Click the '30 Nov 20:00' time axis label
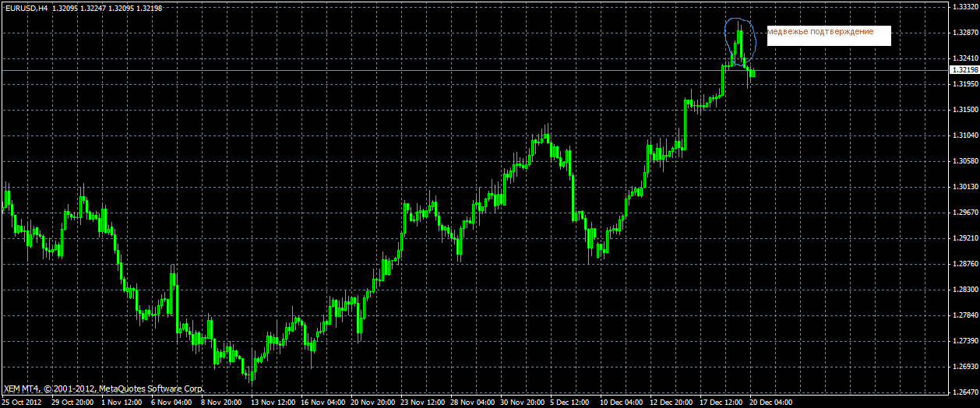980x408 pixels. point(522,403)
